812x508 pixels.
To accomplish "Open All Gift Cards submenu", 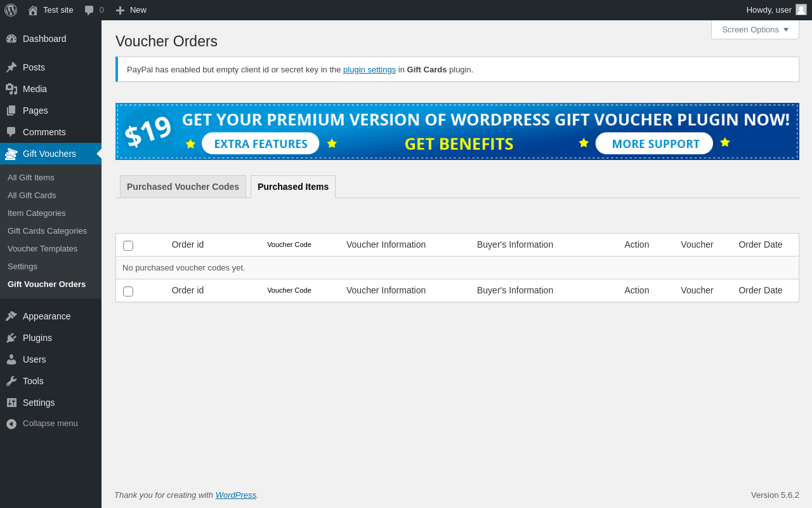I will [32, 196].
